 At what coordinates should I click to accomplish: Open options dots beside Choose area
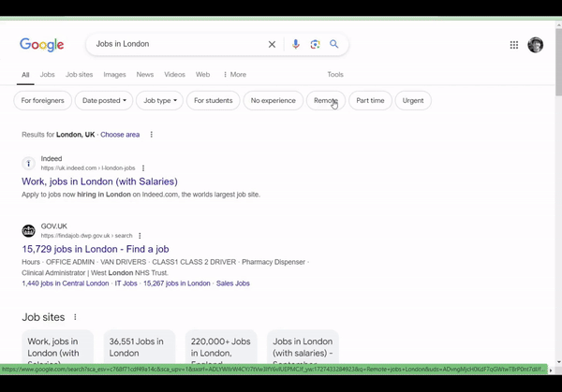click(x=151, y=134)
